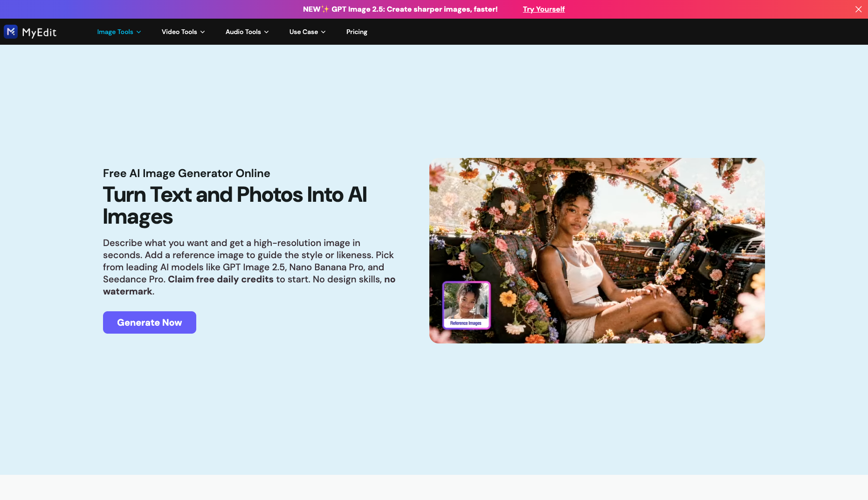This screenshot has height=500, width=868.
Task: Follow the Try Yourself link in the banner
Action: coord(544,9)
